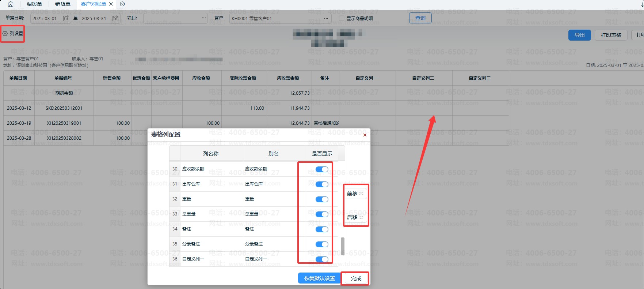Viewport: 644px width, 289px height.
Task: Click the home icon in tab bar
Action: [10, 4]
